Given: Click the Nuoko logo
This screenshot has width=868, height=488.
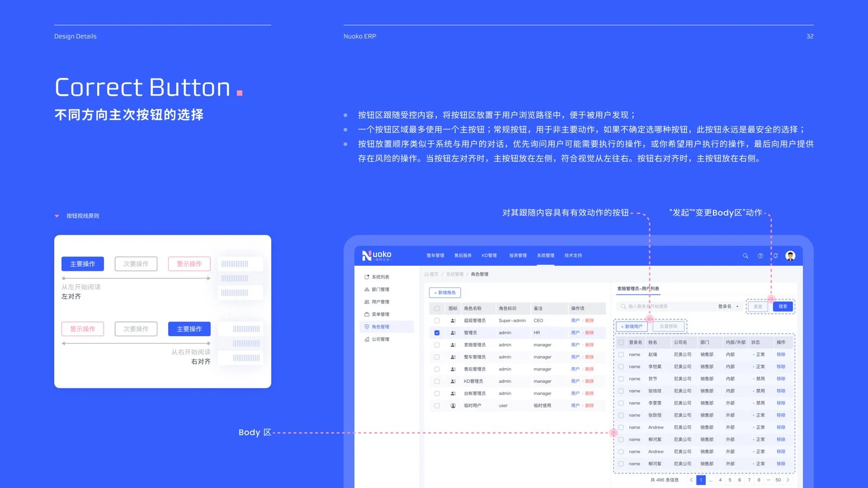Looking at the screenshot, I should pyautogui.click(x=377, y=255).
